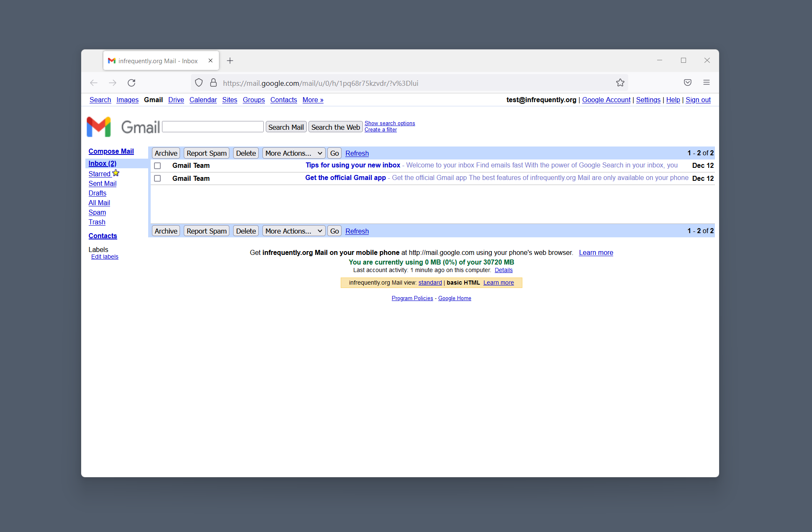Screen dimensions: 812x532
Task: Open Show search options
Action: (390, 123)
